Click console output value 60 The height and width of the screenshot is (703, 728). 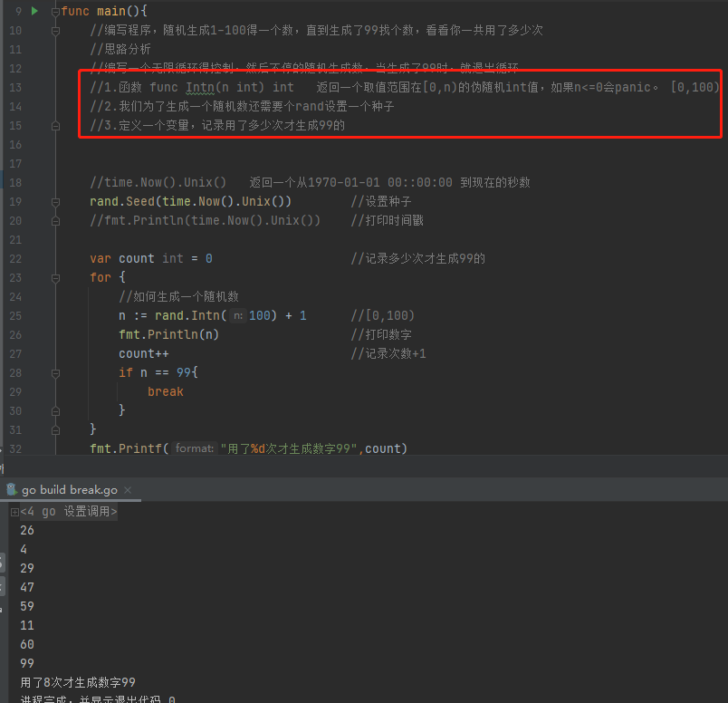27,644
